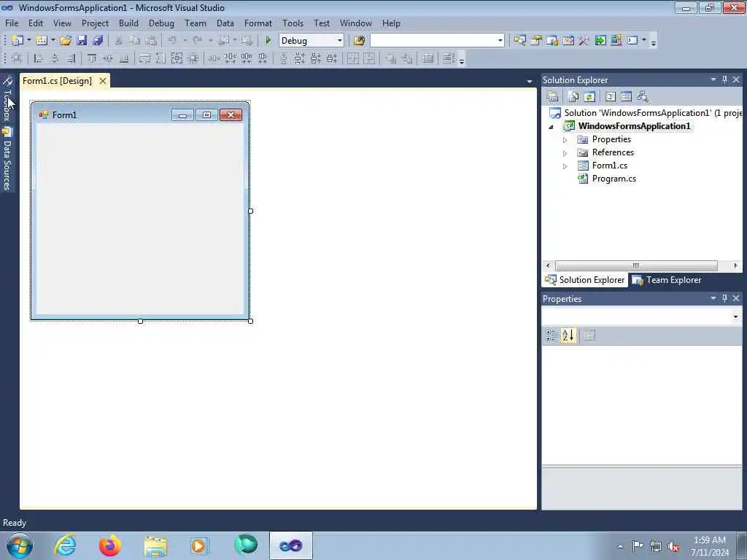Select the Solution 'WindowsFormsApplication1' root node
The width and height of the screenshot is (747, 560).
pos(646,113)
